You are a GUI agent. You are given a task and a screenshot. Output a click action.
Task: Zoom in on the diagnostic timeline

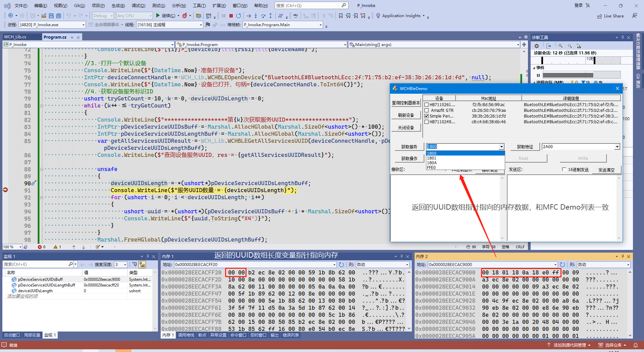click(x=560, y=46)
